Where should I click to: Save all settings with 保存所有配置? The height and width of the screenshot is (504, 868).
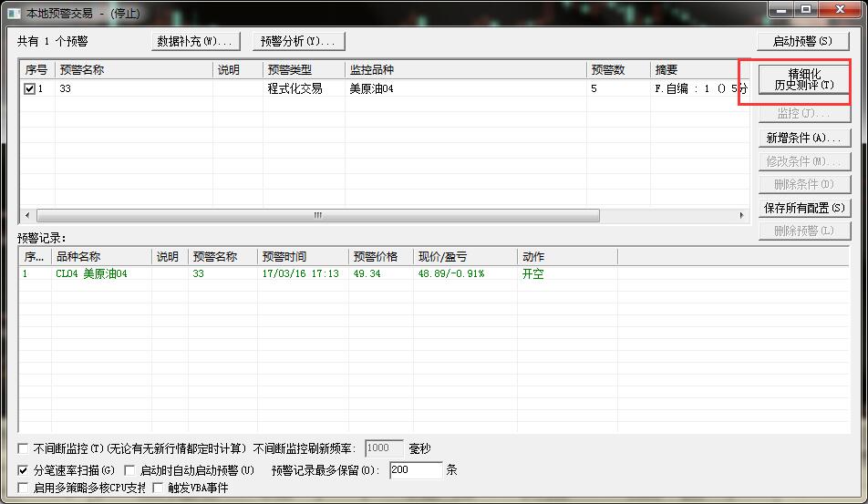[x=803, y=208]
